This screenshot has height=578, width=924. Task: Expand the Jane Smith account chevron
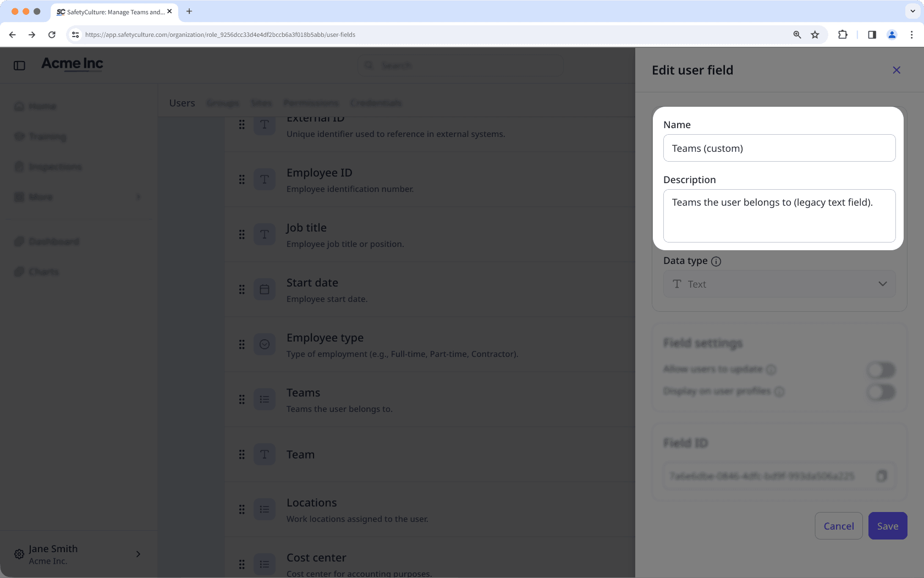(138, 554)
